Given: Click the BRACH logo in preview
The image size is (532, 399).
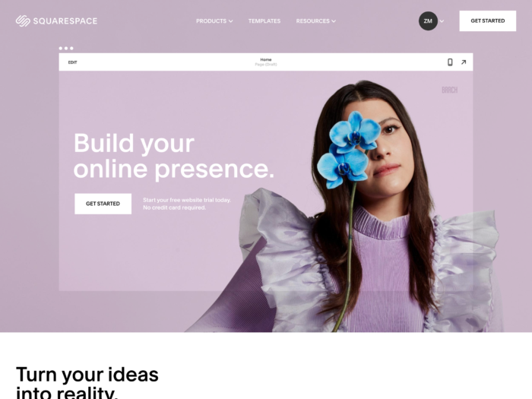Looking at the screenshot, I should click(x=450, y=90).
